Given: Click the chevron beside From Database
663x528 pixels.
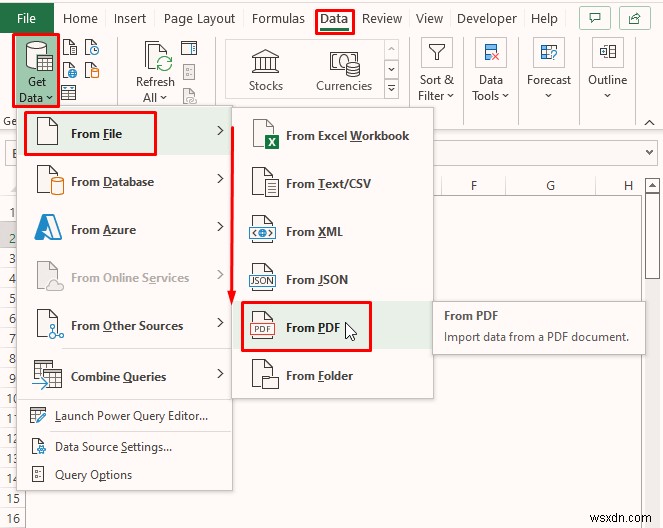Looking at the screenshot, I should (x=220, y=179).
